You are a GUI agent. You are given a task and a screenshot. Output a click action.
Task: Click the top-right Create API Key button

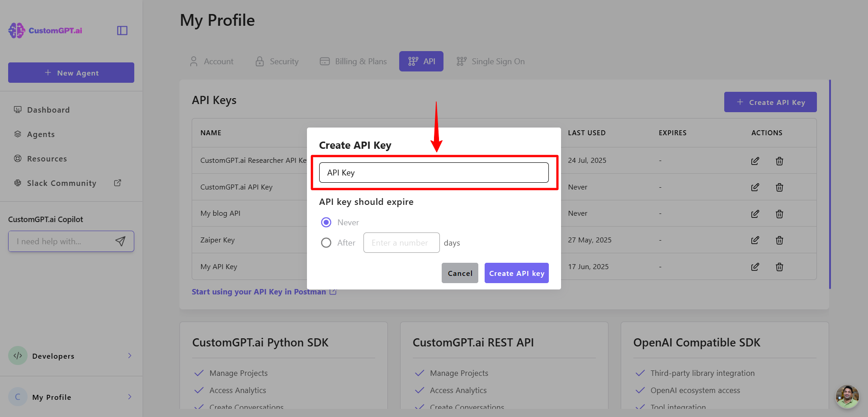click(x=770, y=102)
